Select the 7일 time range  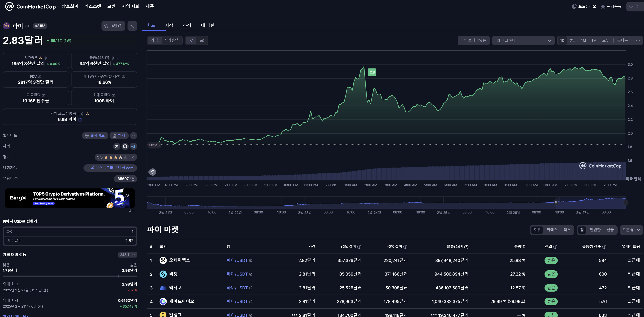(573, 40)
